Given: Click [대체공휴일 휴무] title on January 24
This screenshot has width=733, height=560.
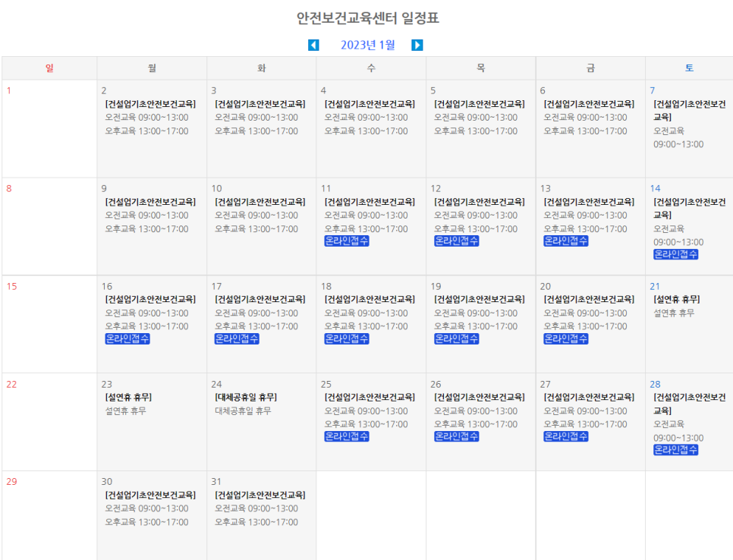Looking at the screenshot, I should [x=246, y=398].
